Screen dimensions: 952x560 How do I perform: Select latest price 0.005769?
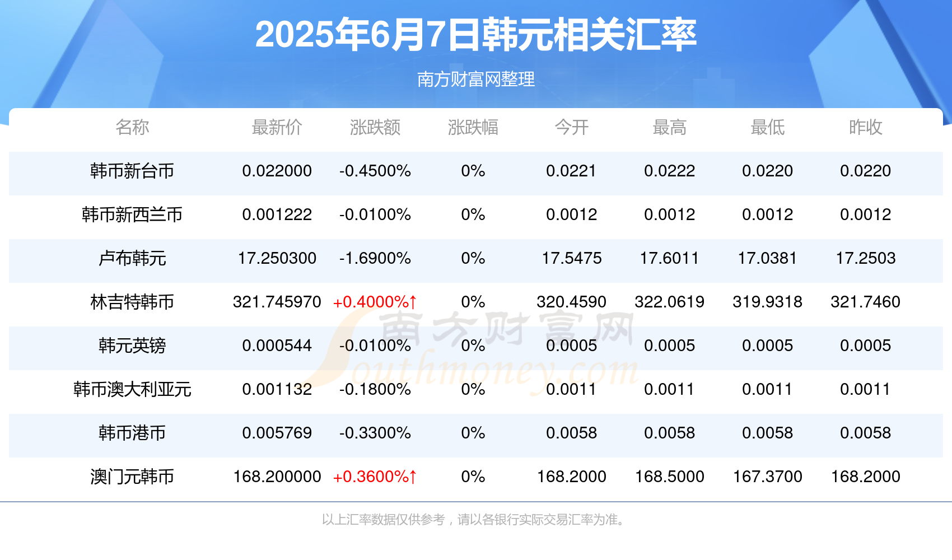(x=277, y=433)
